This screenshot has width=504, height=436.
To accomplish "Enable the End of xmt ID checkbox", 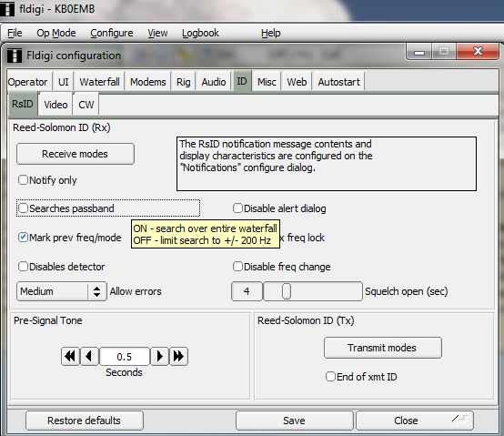I will pyautogui.click(x=330, y=376).
